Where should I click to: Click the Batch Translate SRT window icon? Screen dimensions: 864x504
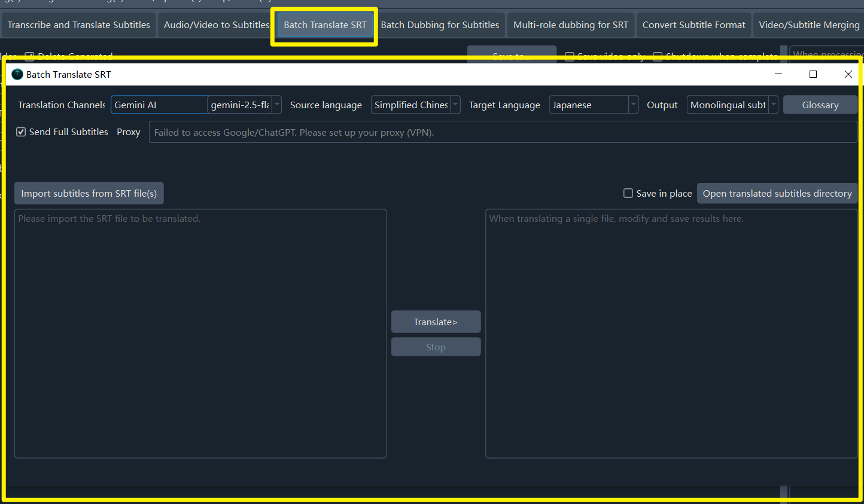coord(17,74)
